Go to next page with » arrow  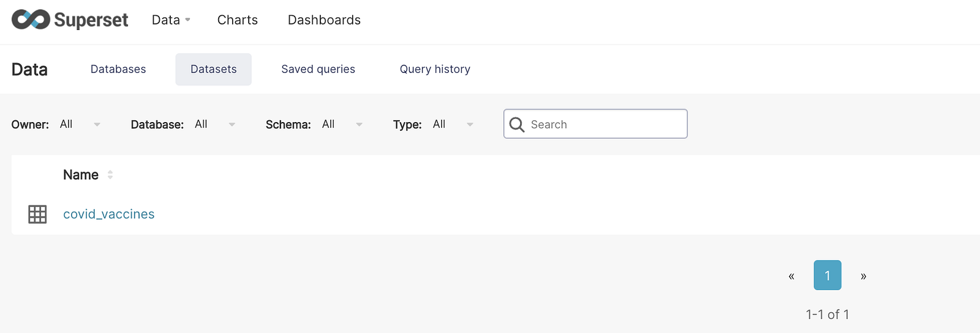coord(863,276)
